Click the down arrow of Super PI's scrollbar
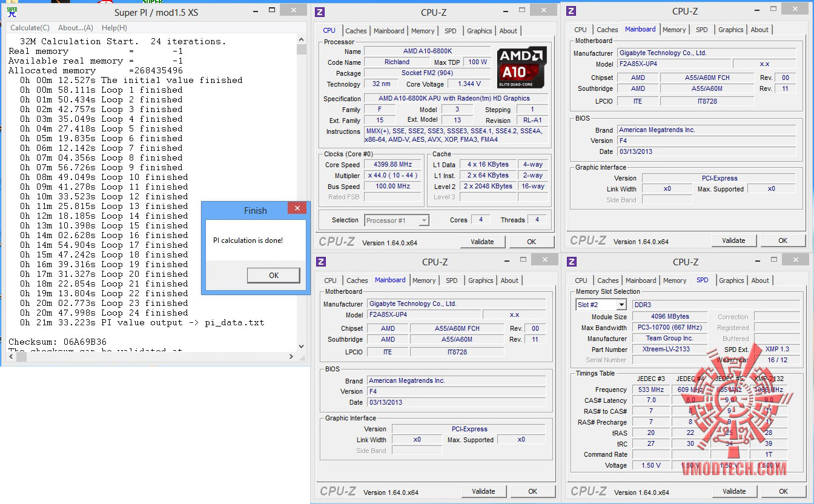The image size is (814, 504). [302, 347]
